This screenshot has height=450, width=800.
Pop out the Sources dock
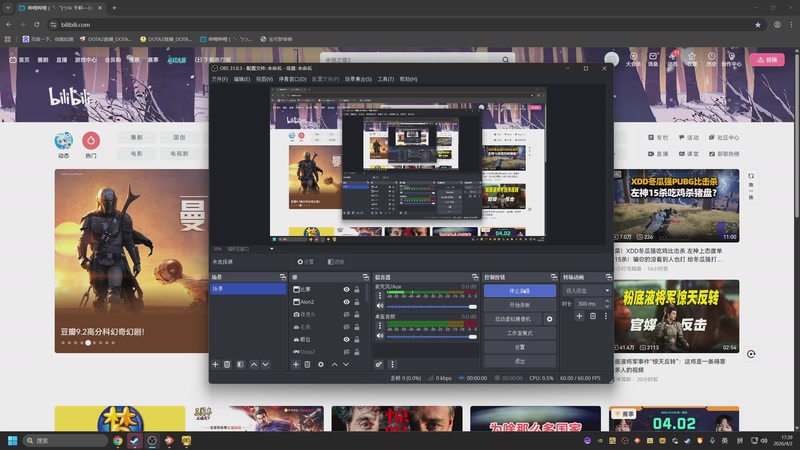tap(366, 277)
